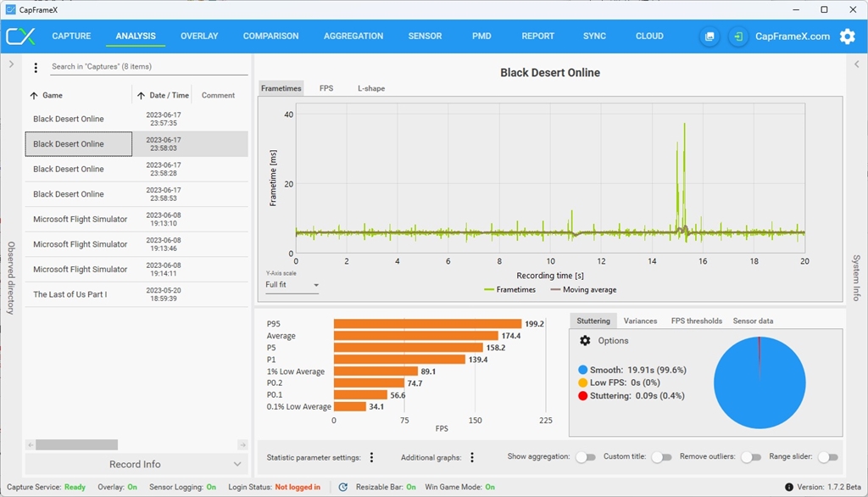Click the horizontal scrollbar thumb in captures list
The width and height of the screenshot is (868, 497).
pos(77,444)
